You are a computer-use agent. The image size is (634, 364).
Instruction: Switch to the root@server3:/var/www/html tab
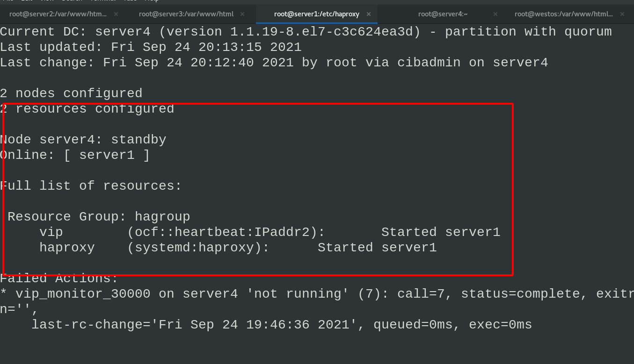tap(186, 14)
